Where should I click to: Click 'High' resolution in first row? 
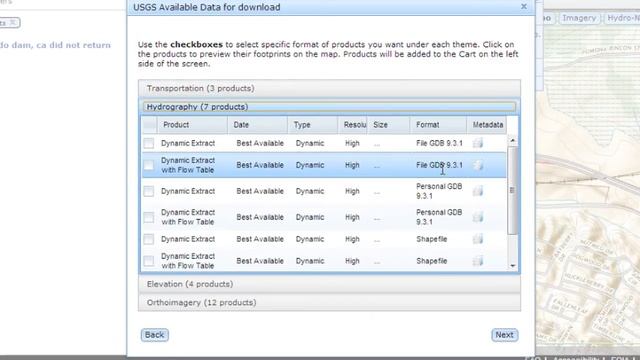click(352, 143)
